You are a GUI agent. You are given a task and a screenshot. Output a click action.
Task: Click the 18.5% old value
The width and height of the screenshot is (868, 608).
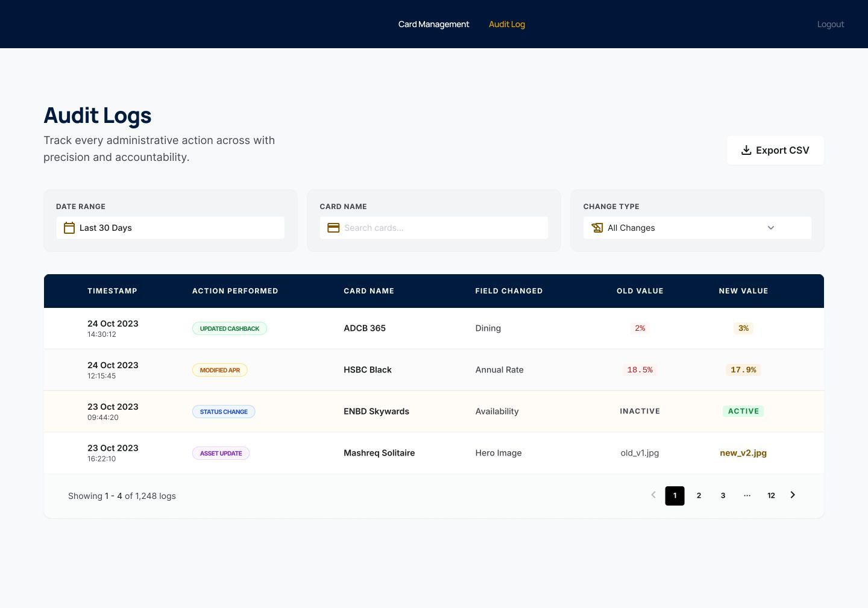[640, 370]
